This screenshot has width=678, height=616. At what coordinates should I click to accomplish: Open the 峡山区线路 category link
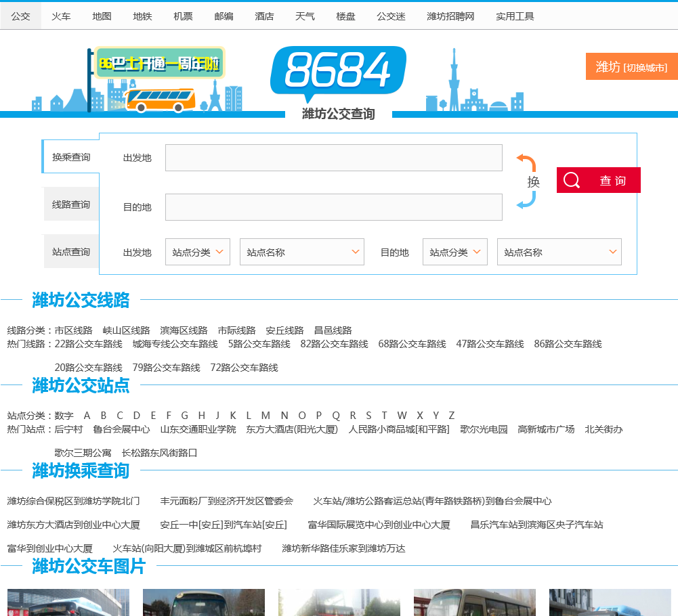click(x=126, y=330)
